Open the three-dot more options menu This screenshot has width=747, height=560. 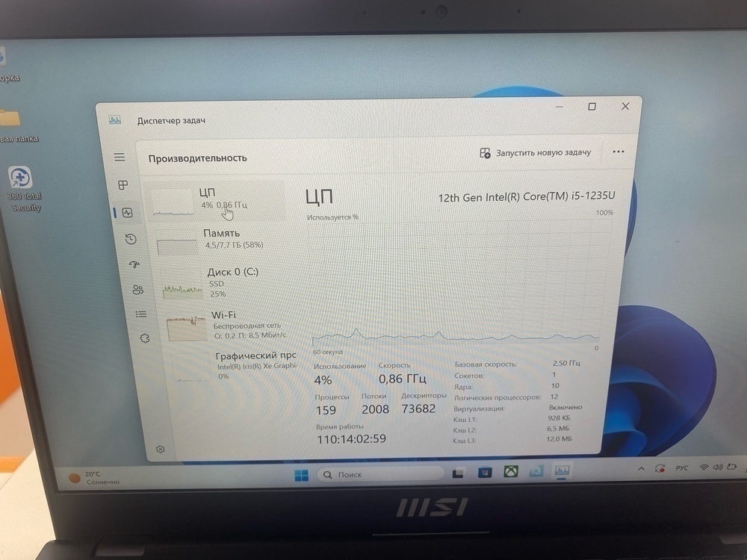[x=619, y=152]
